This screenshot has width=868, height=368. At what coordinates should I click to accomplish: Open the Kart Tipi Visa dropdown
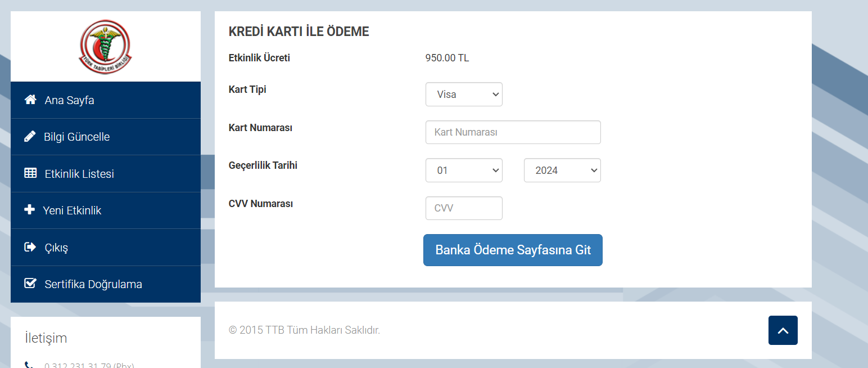pos(464,95)
